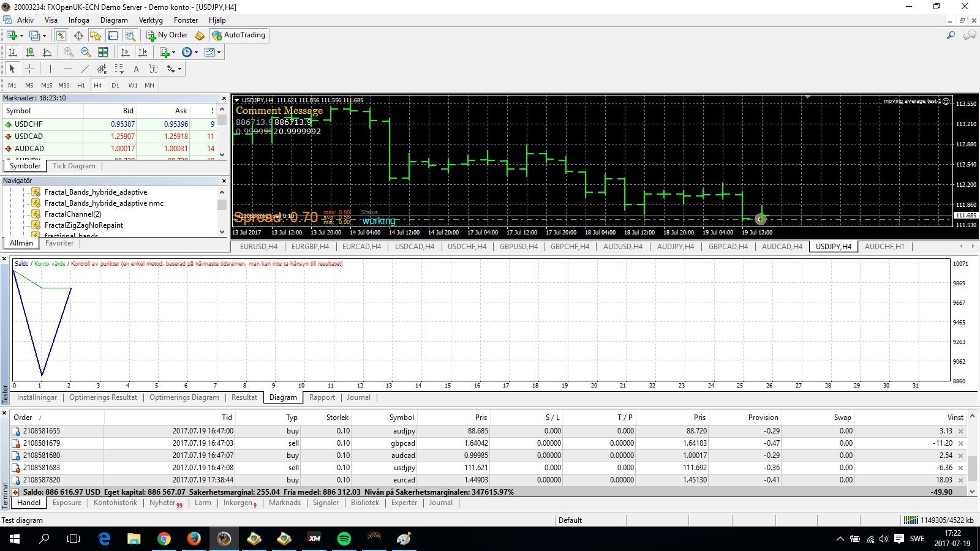This screenshot has height=551, width=980.
Task: Open the Kontohistorik tab in the Terminal
Action: point(116,503)
